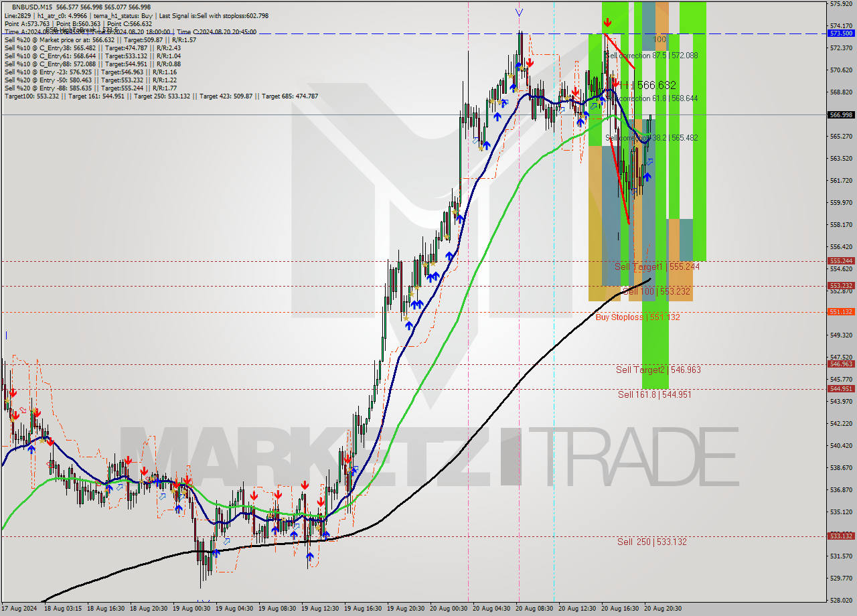Click '20 Aug 04:30' on the time axis
This screenshot has height=616, width=857.
[493, 609]
